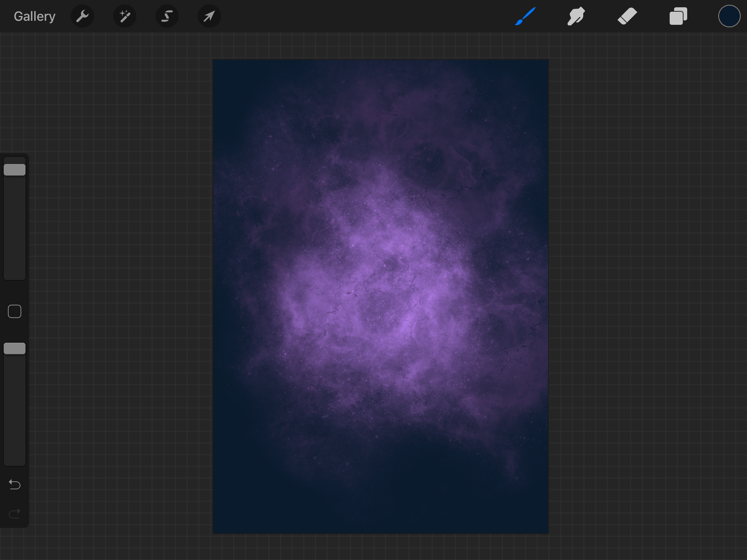Screen dimensions: 747x560
Task: Activate the Transform arrow tool
Action: (209, 16)
